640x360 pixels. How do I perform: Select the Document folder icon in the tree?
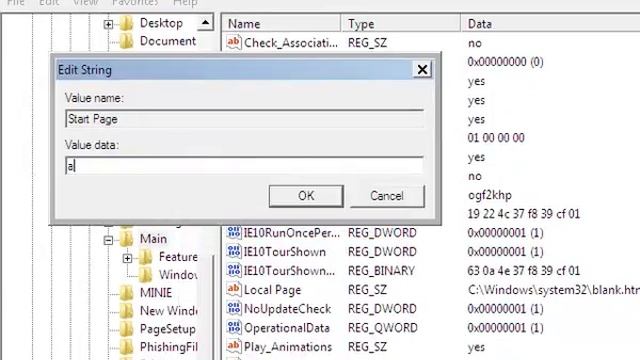(x=127, y=41)
